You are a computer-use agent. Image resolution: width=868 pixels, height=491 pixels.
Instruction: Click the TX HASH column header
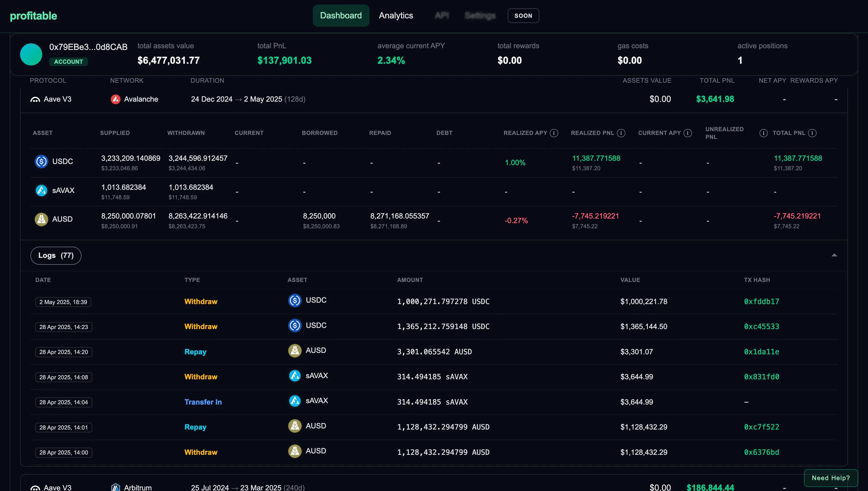(757, 280)
